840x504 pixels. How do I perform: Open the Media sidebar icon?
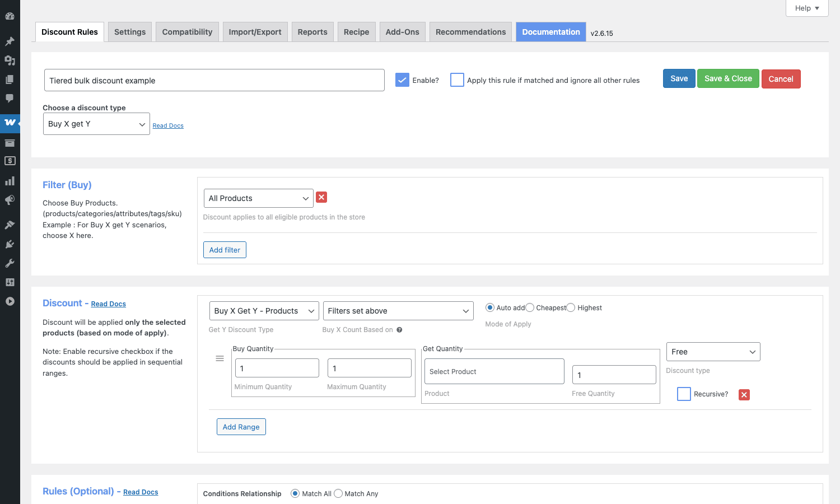(x=10, y=60)
